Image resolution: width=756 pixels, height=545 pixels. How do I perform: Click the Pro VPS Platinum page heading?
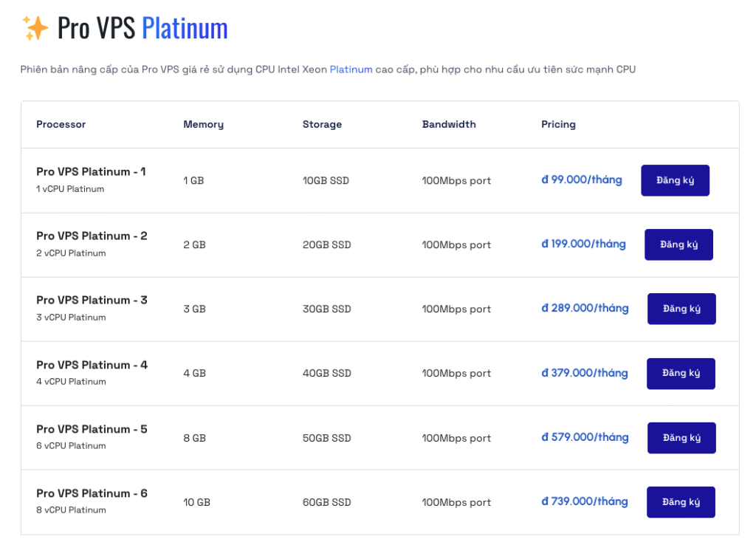click(x=142, y=28)
